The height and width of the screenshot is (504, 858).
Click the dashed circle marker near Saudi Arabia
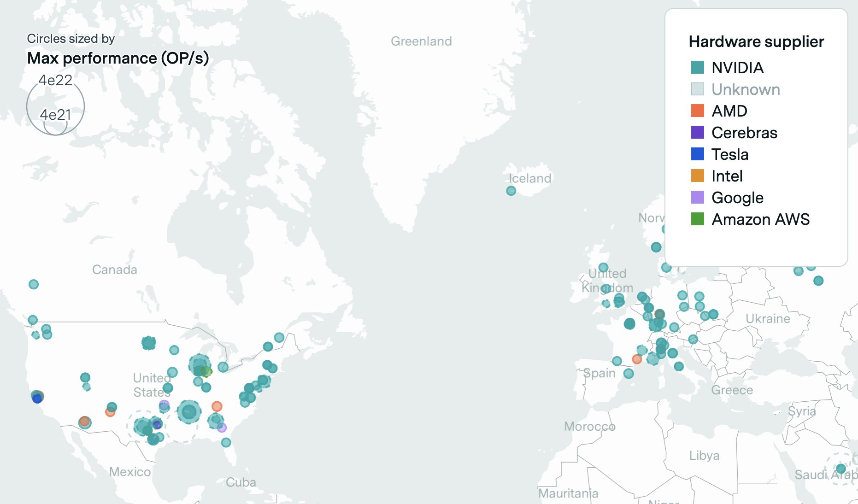842,469
